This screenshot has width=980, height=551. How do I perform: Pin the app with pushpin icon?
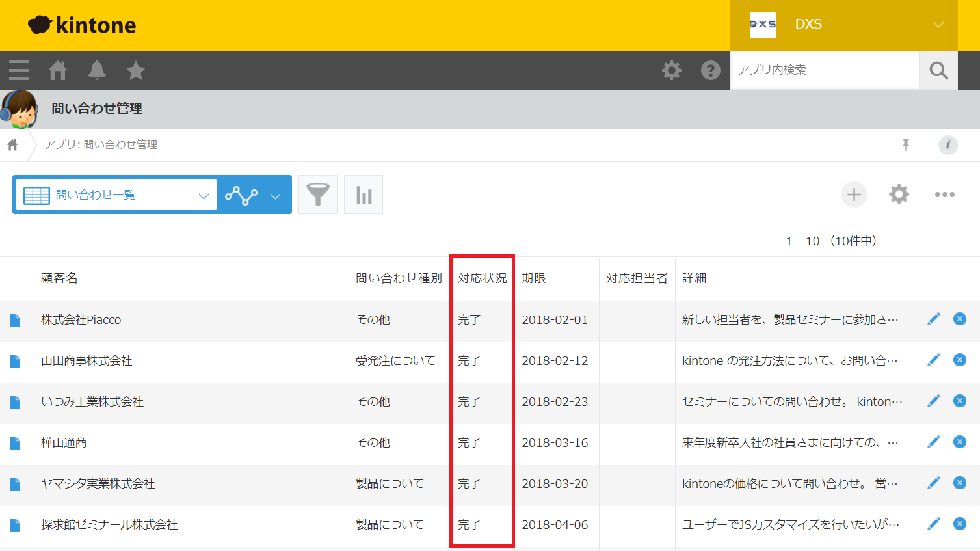pos(906,144)
